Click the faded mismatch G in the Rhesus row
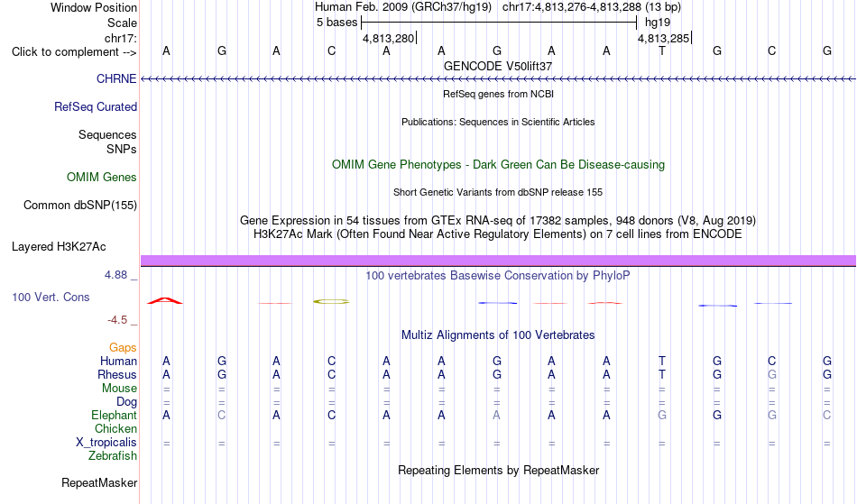This screenshot has height=504, width=857. coord(771,374)
